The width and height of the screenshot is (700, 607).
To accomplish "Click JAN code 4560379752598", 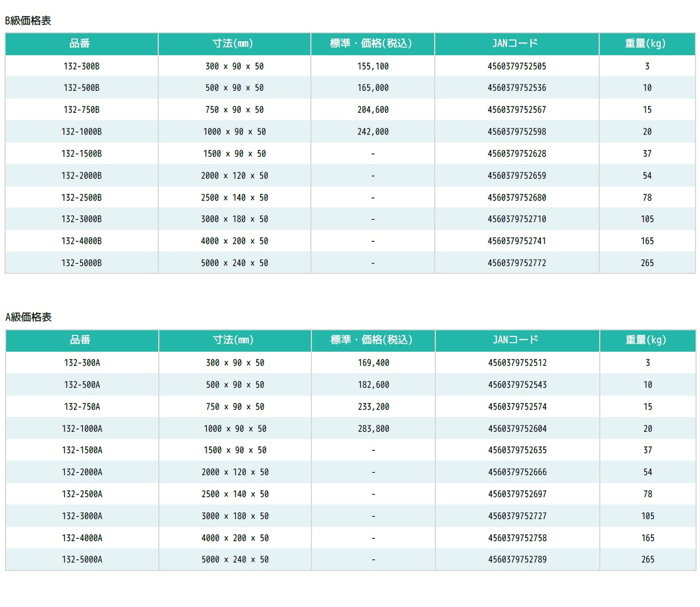I will pyautogui.click(x=517, y=132).
